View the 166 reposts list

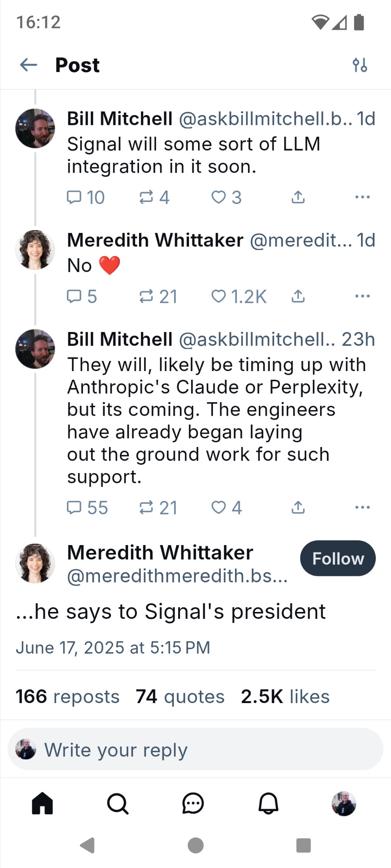[67, 697]
